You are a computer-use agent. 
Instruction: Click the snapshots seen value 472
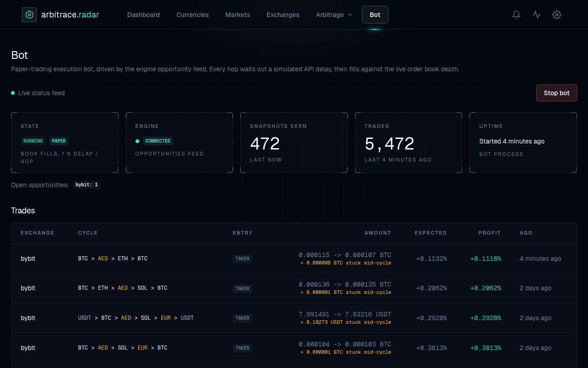pyautogui.click(x=265, y=144)
